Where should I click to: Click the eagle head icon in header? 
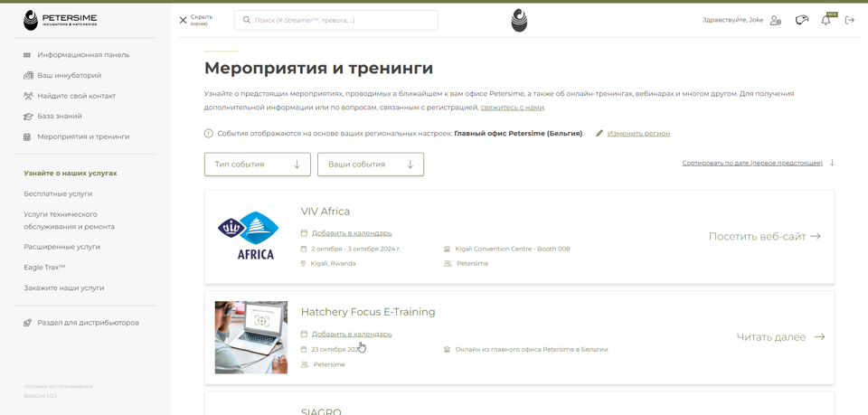tap(801, 20)
